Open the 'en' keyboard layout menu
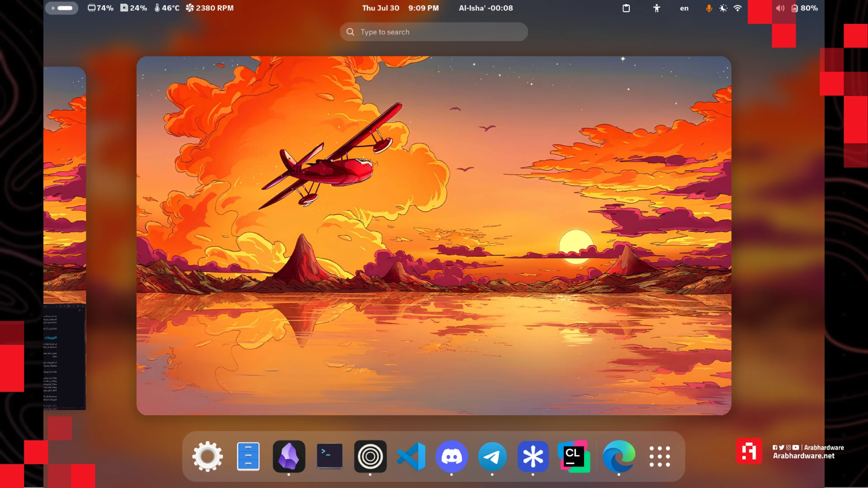 pyautogui.click(x=684, y=8)
